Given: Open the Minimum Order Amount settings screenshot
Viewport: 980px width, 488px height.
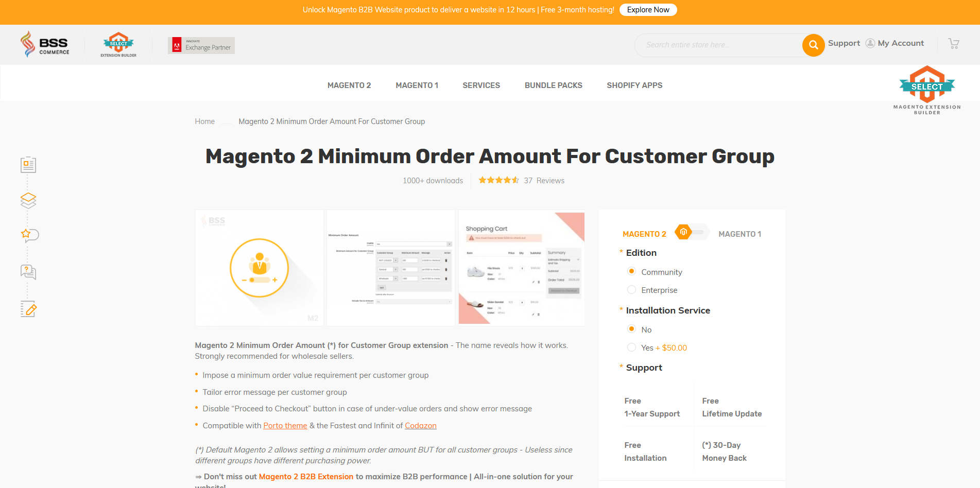Looking at the screenshot, I should 391,268.
